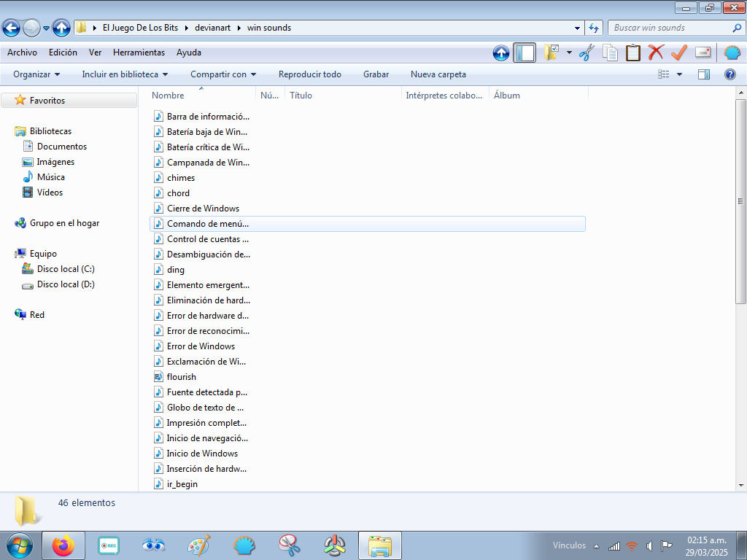747x560 pixels.
Task: Open the paint palette app on the taskbar
Action: (198, 545)
